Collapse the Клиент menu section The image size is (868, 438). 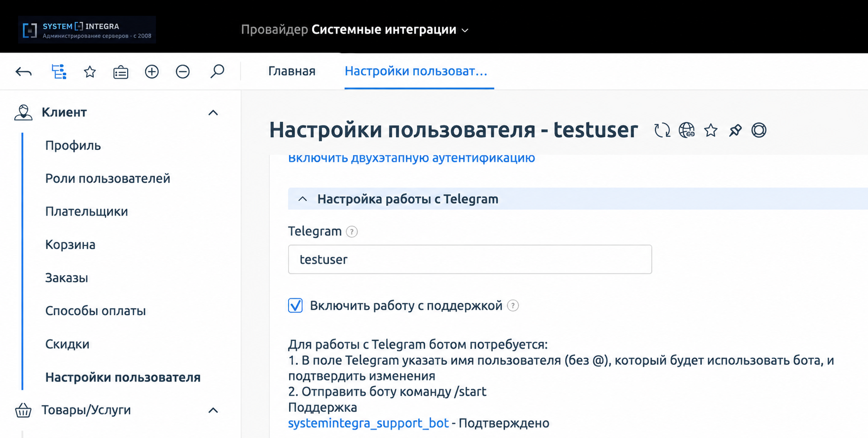[213, 113]
